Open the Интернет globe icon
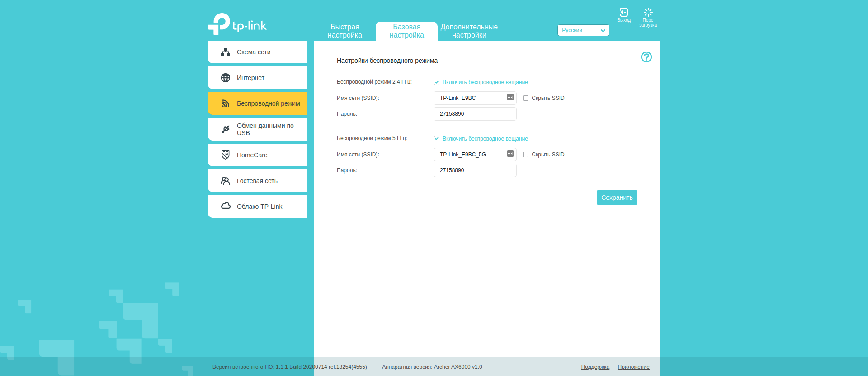Screen dimensions: 868x376 coord(226,78)
